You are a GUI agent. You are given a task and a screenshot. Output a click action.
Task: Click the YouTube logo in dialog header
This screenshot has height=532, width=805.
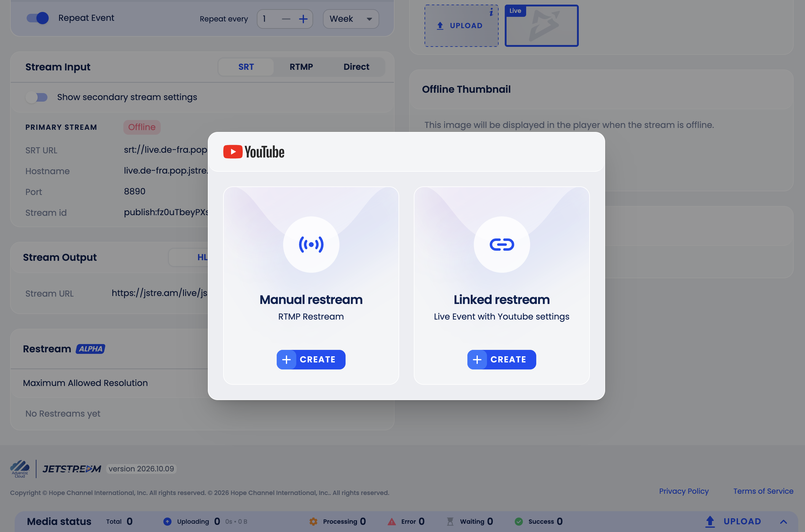click(x=254, y=152)
